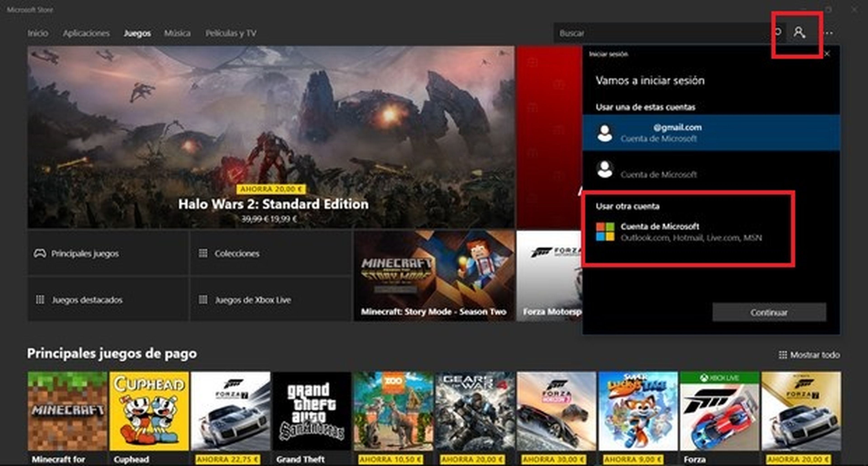Select the gmail.com Microsoft account
Screen dimensions: 868x466
(x=711, y=132)
